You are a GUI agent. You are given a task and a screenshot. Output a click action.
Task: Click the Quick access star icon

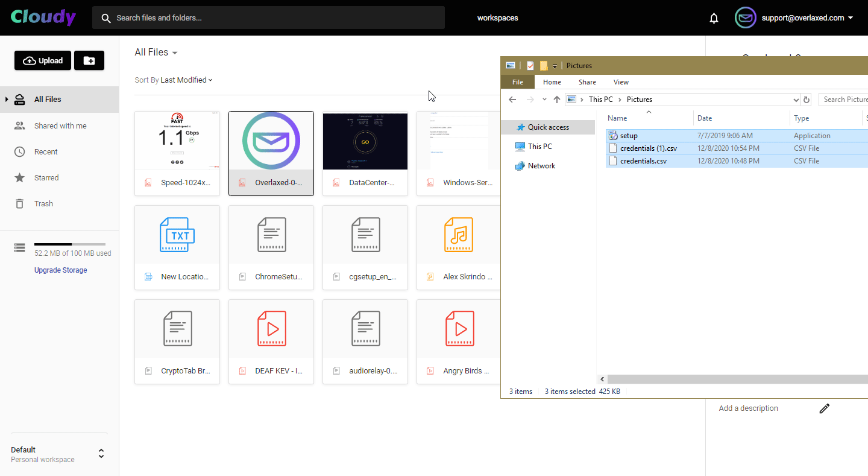coord(520,127)
